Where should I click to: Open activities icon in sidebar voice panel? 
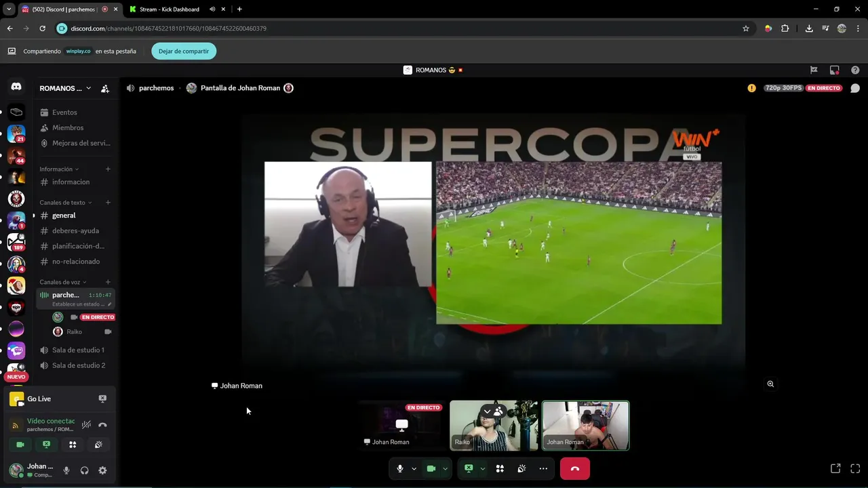73,445
